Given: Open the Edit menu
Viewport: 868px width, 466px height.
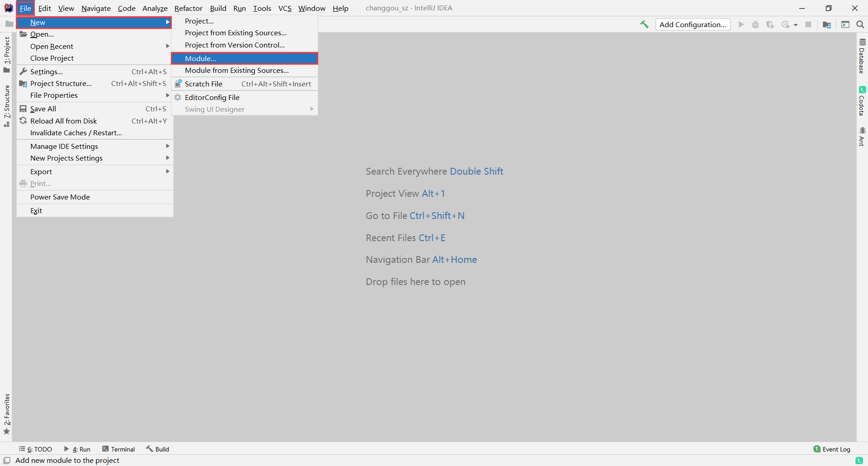Looking at the screenshot, I should click(x=44, y=8).
